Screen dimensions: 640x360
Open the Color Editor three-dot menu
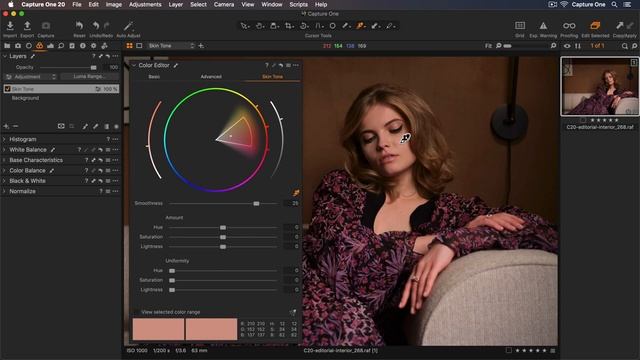click(296, 65)
